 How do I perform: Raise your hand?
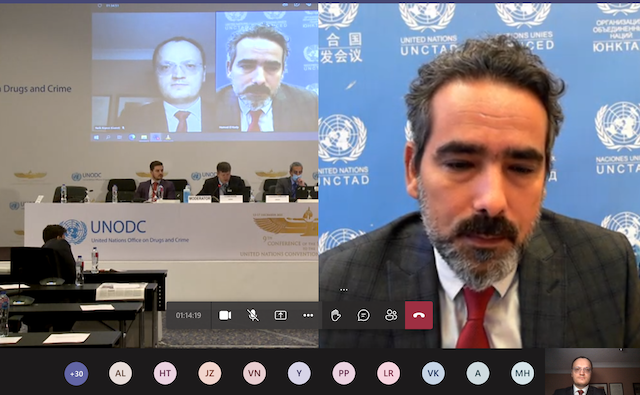tap(336, 315)
